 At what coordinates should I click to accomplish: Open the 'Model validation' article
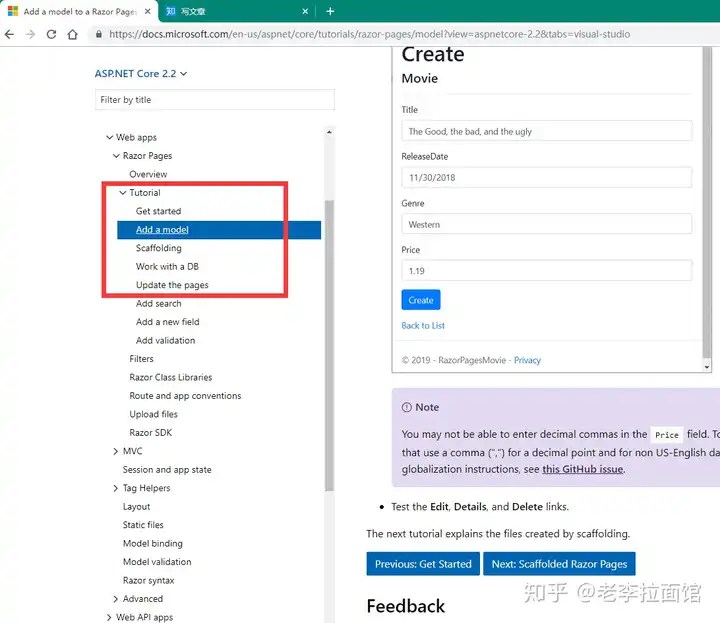[x=157, y=562]
